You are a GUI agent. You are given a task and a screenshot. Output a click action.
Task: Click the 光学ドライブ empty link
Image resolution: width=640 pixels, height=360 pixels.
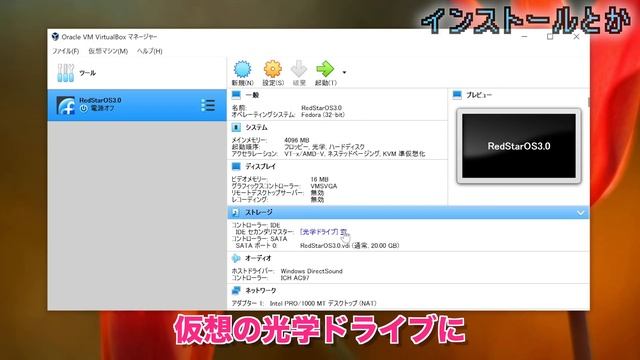[x=323, y=232]
